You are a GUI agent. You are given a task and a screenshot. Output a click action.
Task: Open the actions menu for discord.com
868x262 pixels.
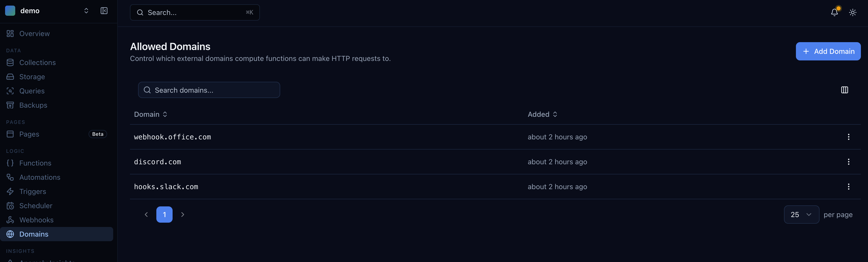tap(849, 162)
